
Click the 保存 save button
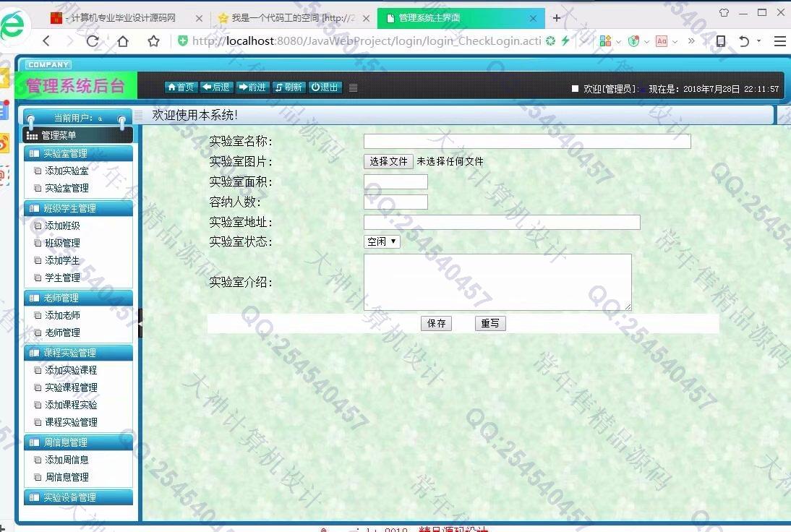click(x=436, y=324)
